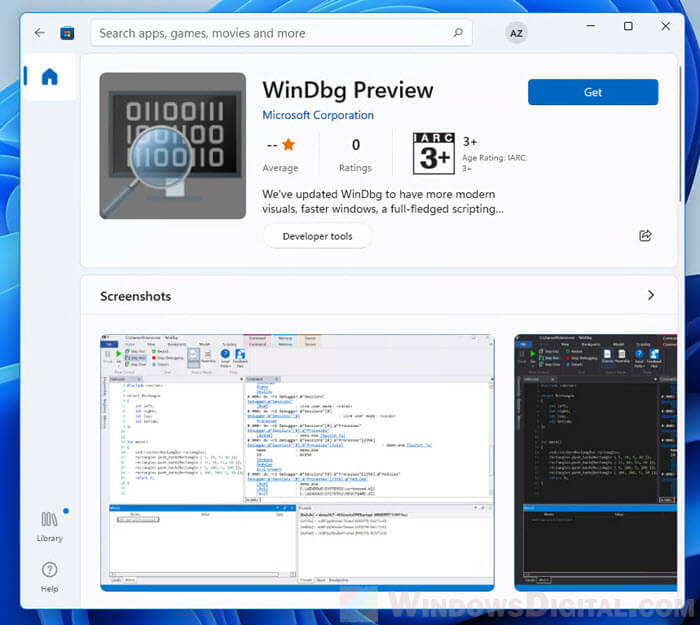Viewport: 700px width, 625px height.
Task: Share the WinDbg Preview app
Action: coord(645,235)
